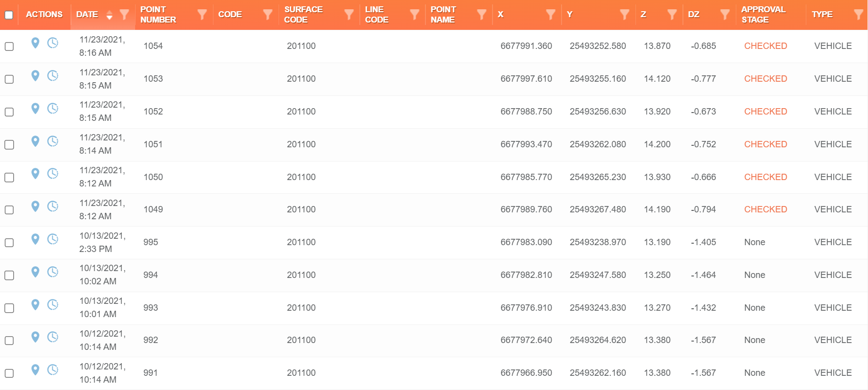Toggle the select-all checkbox in header
The image size is (868, 390).
pyautogui.click(x=9, y=15)
